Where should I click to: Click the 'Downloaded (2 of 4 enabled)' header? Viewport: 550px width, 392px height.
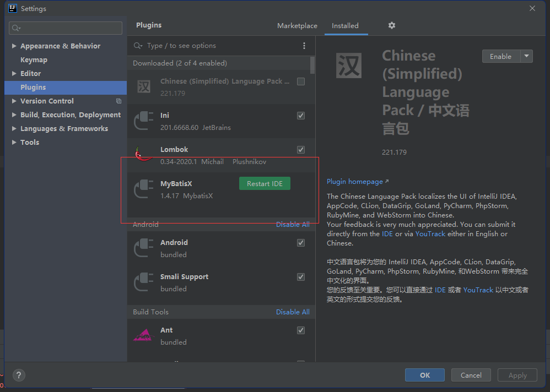coord(180,63)
